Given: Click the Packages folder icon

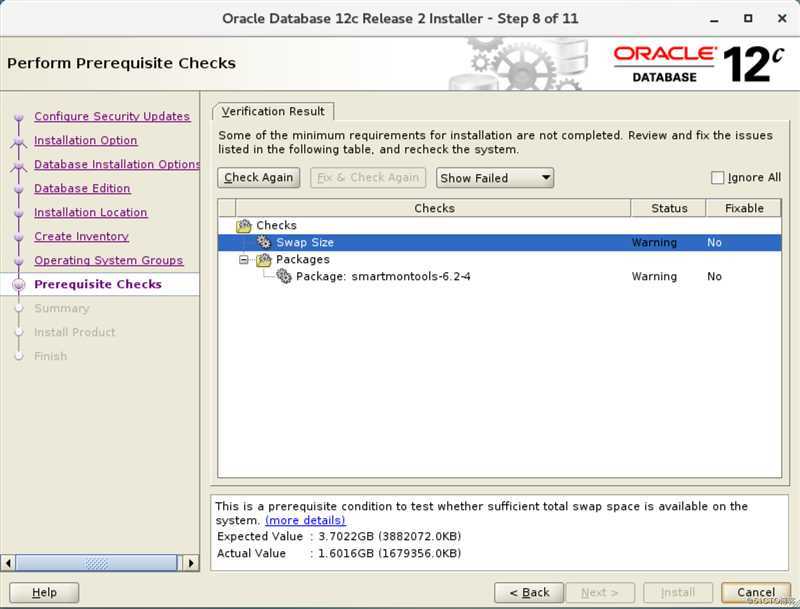Looking at the screenshot, I should pyautogui.click(x=264, y=260).
